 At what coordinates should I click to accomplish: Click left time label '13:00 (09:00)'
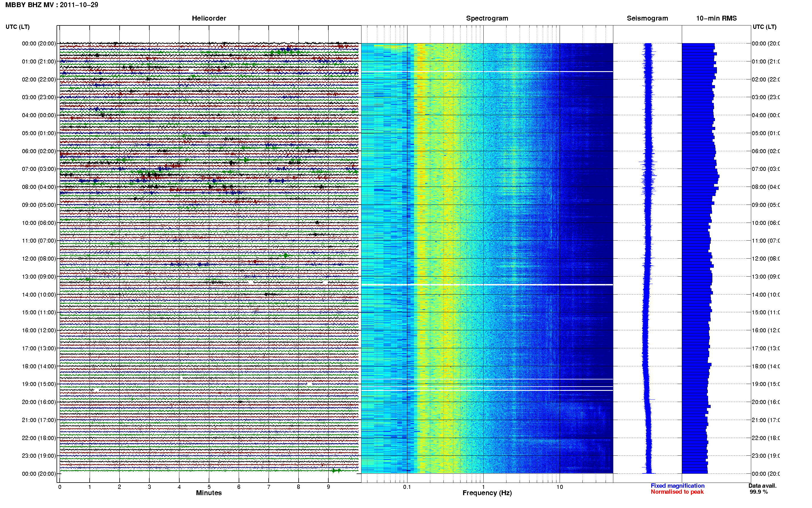click(x=39, y=277)
